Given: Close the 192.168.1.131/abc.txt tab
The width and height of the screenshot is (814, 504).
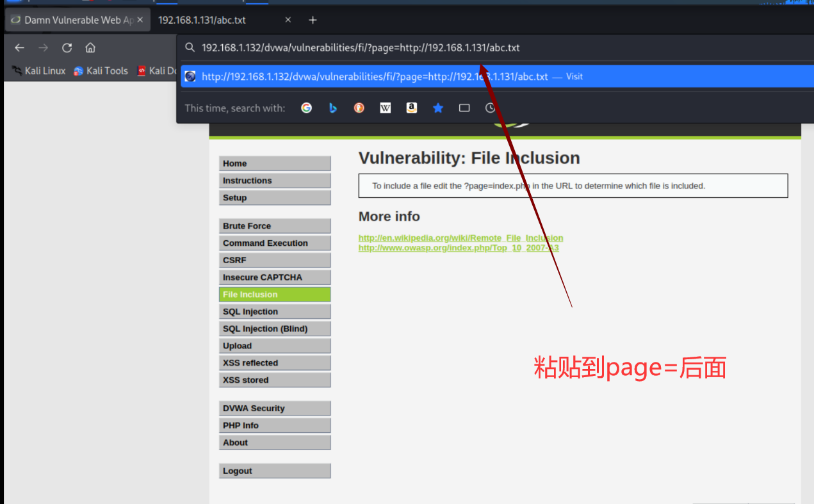Looking at the screenshot, I should pyautogui.click(x=288, y=20).
